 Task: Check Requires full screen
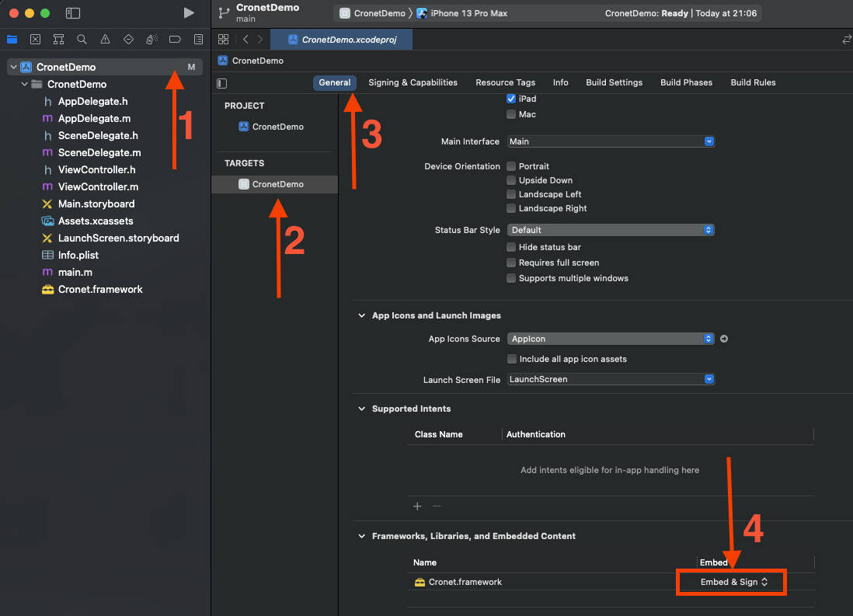click(511, 263)
